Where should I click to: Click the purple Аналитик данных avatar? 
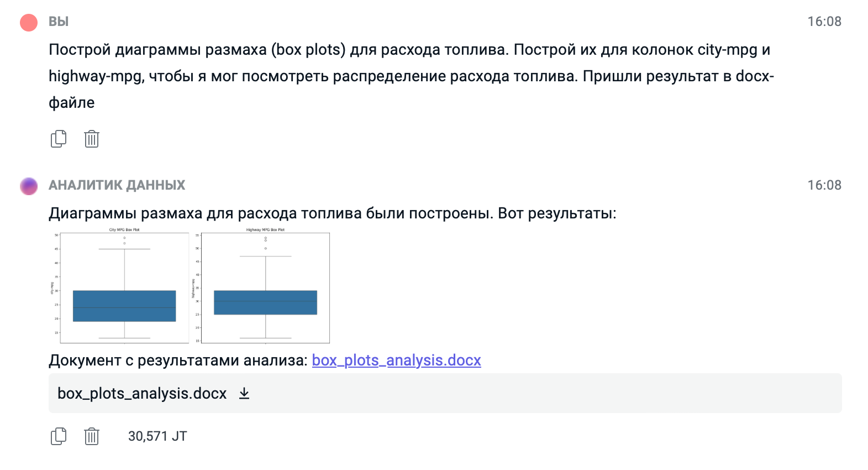(x=29, y=186)
